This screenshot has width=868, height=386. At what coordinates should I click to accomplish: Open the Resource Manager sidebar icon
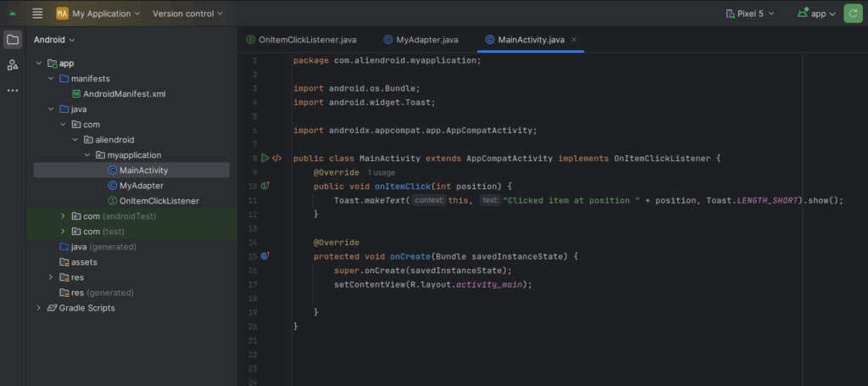point(13,64)
